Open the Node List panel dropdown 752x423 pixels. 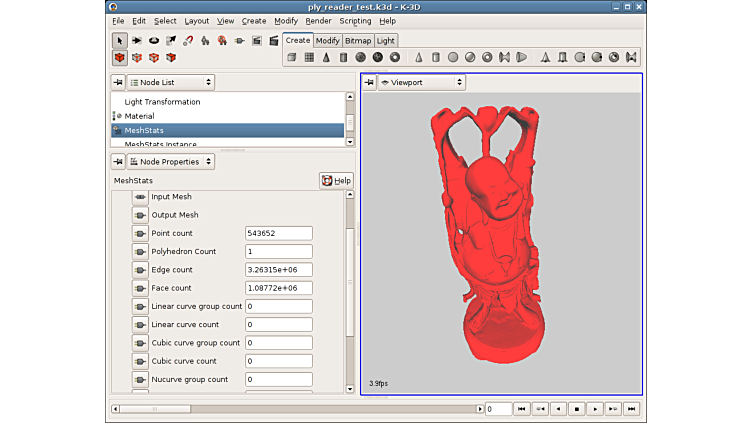[x=171, y=82]
